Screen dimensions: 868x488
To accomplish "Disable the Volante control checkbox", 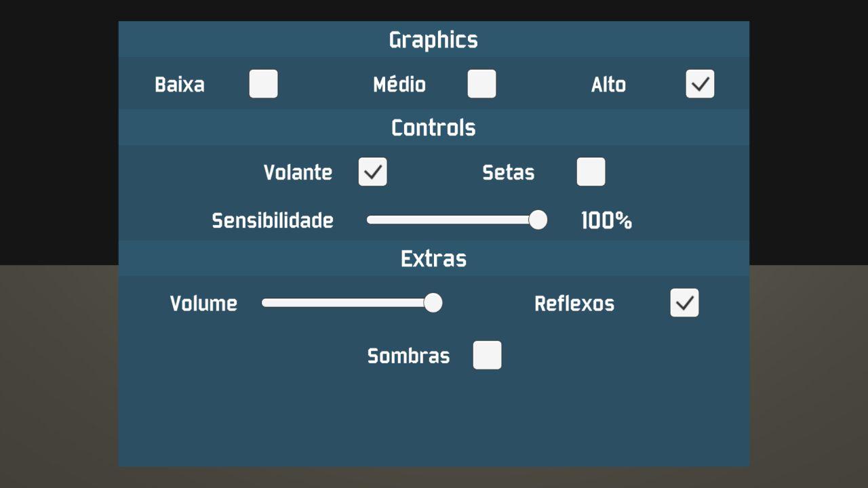I will point(373,172).
